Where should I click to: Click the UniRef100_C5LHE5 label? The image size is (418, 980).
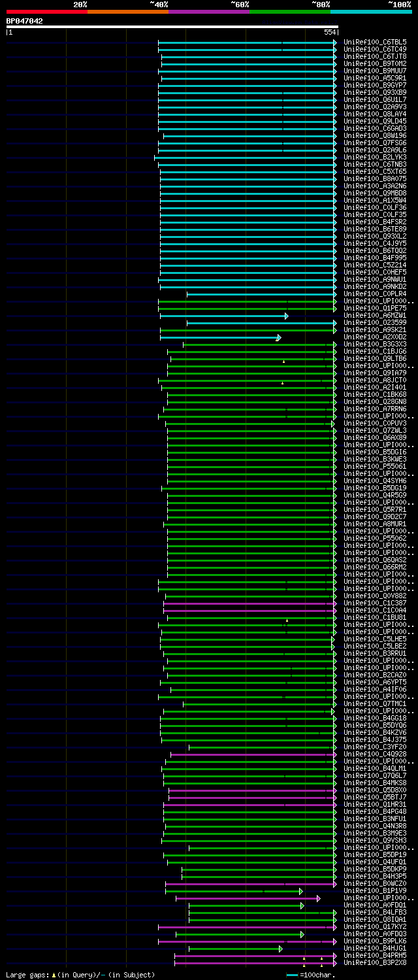(x=375, y=639)
